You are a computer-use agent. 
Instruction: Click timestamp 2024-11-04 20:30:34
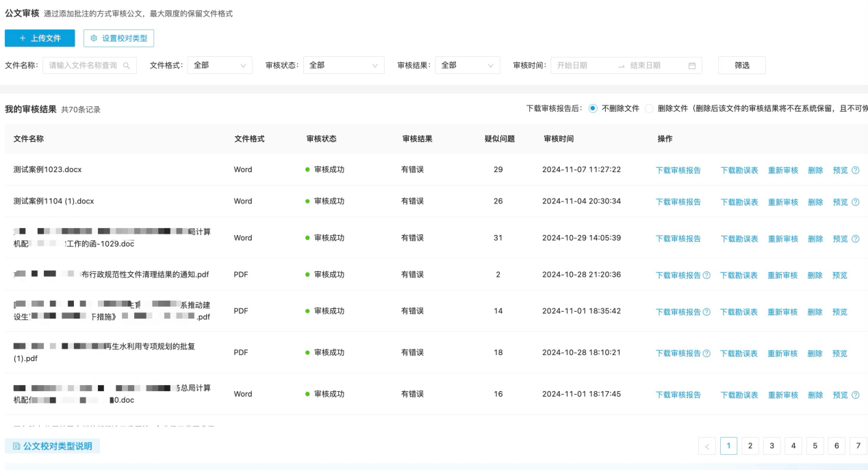coord(582,201)
